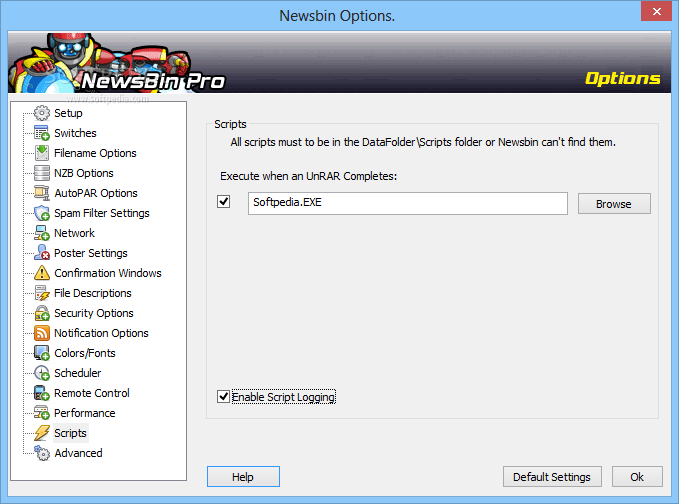Viewport: 679px width, 504px height.
Task: Click the Setup gear icon
Action: [42, 113]
